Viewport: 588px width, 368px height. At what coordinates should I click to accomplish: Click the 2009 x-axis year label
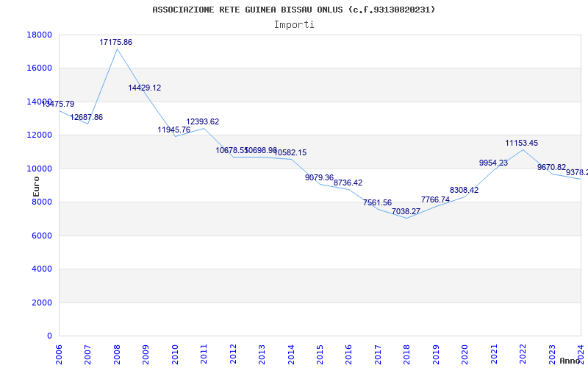[x=146, y=354]
